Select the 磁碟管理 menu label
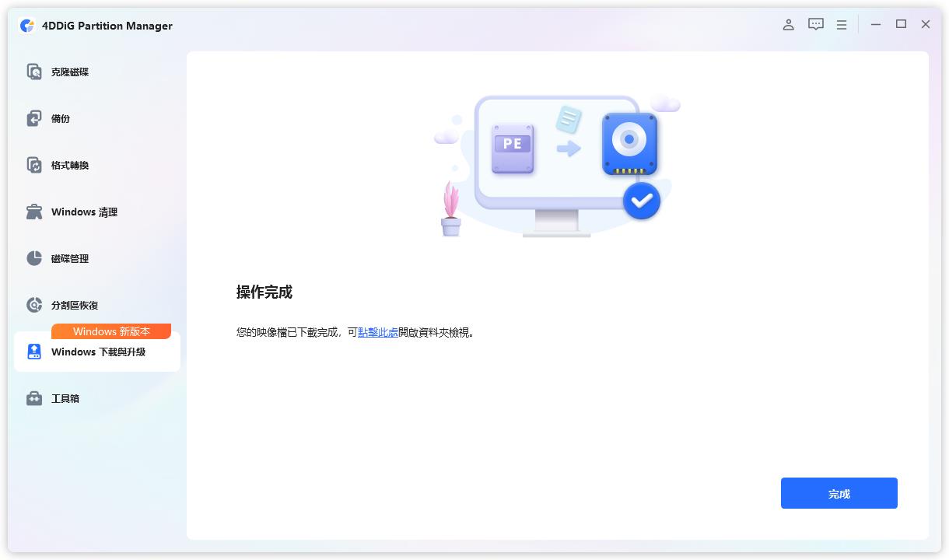949x560 pixels. (x=70, y=258)
